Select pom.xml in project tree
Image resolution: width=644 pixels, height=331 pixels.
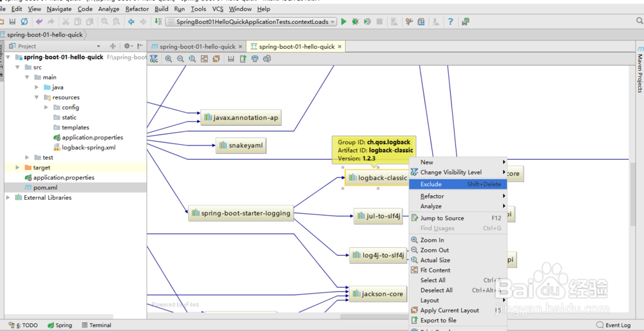click(x=45, y=187)
